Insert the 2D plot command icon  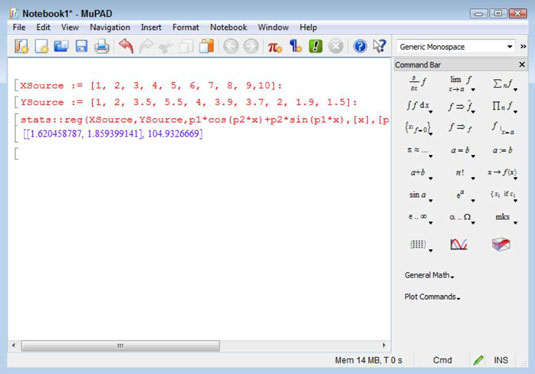[458, 244]
